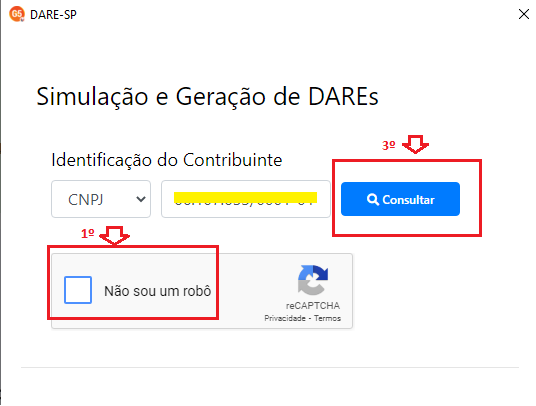Click the red arrow beside 1º marker

(x=114, y=235)
